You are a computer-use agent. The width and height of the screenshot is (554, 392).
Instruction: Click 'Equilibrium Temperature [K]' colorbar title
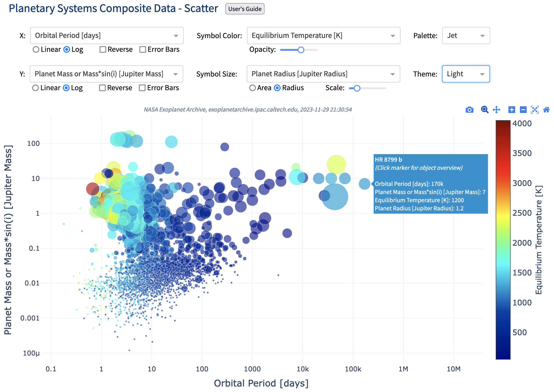[x=539, y=240]
